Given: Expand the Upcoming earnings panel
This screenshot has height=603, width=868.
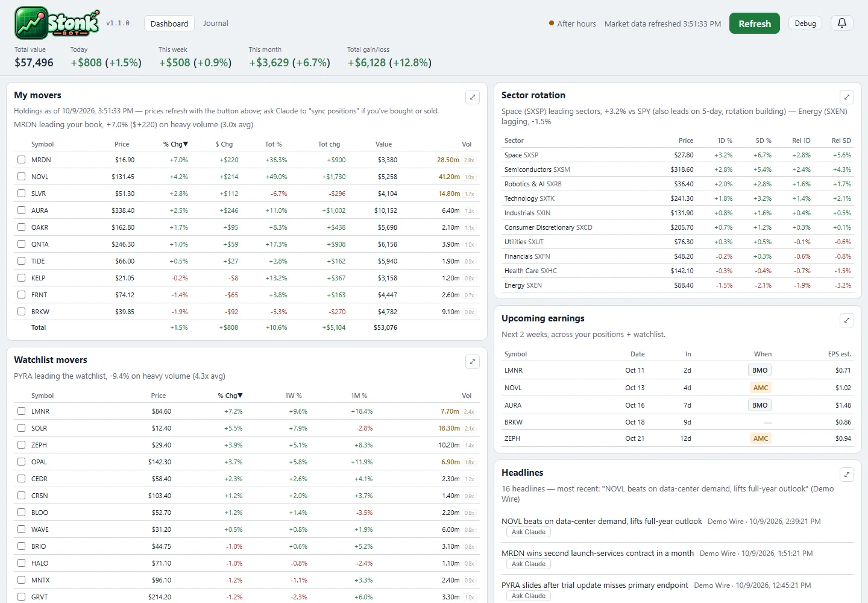Looking at the screenshot, I should (x=847, y=320).
